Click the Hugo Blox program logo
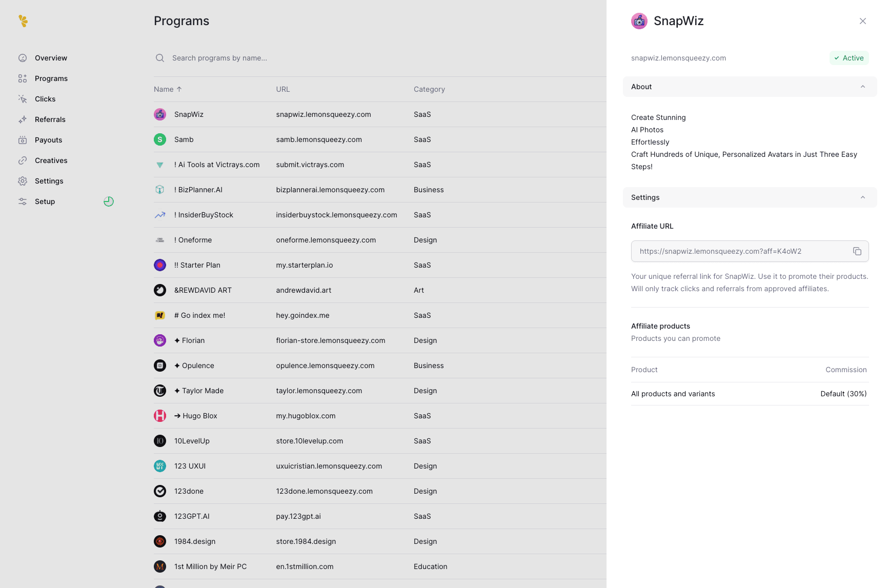Screen dimensions: 888x588 [x=160, y=416]
